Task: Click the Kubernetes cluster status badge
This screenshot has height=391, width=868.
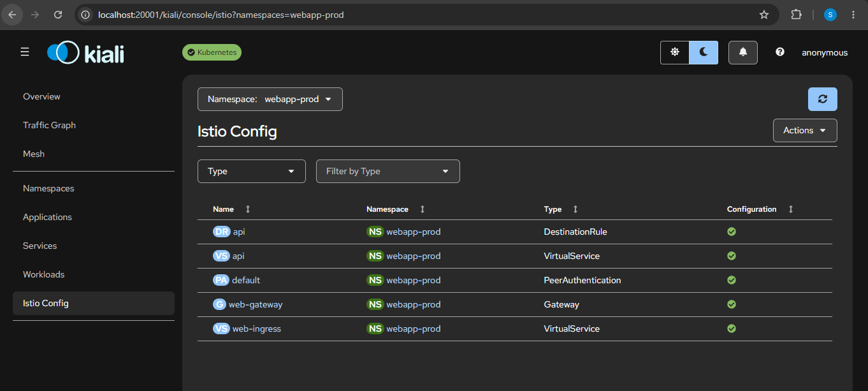Action: tap(212, 52)
